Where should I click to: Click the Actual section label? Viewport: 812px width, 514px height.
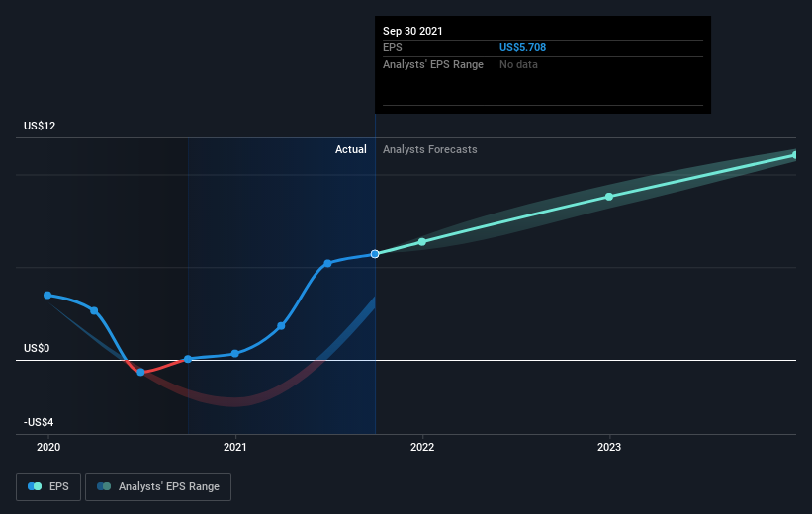(350, 149)
